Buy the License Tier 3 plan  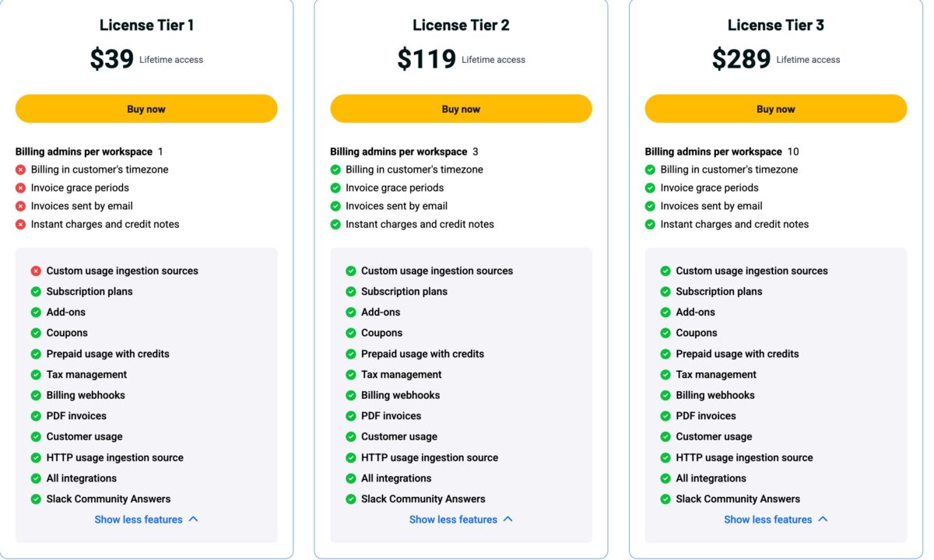coord(775,108)
